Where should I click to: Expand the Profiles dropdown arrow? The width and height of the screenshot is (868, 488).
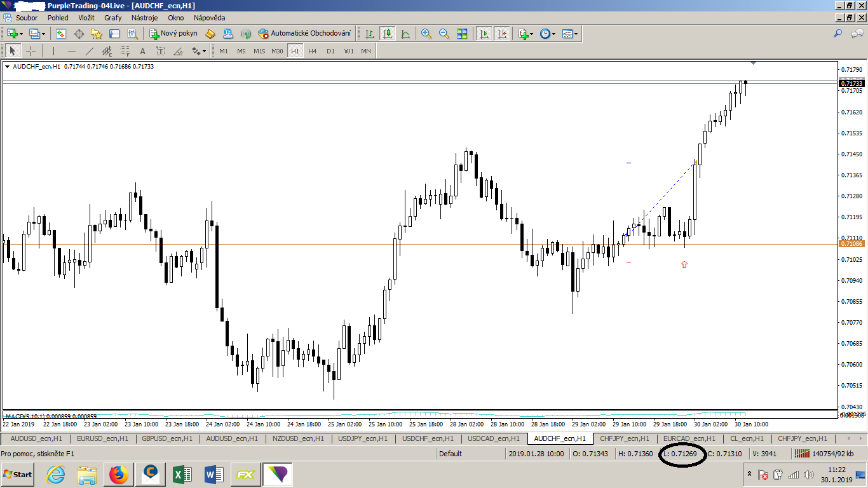[44, 34]
